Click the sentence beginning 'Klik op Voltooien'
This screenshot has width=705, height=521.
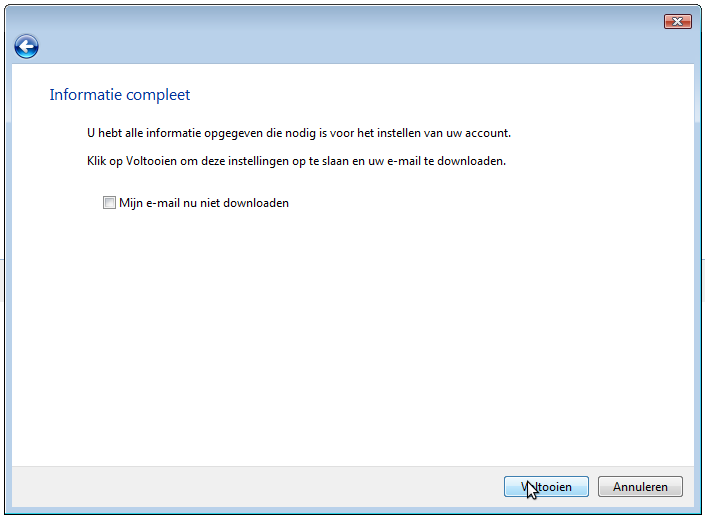(296, 161)
